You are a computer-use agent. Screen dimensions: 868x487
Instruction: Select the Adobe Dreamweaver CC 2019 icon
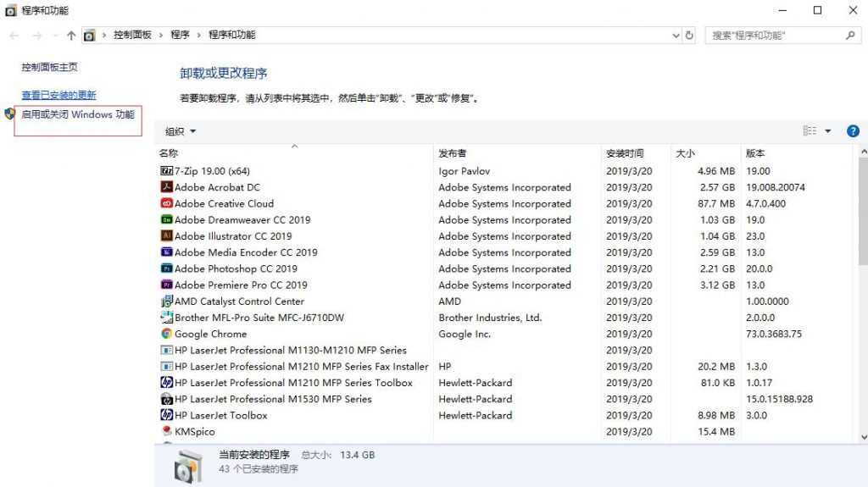coord(167,219)
